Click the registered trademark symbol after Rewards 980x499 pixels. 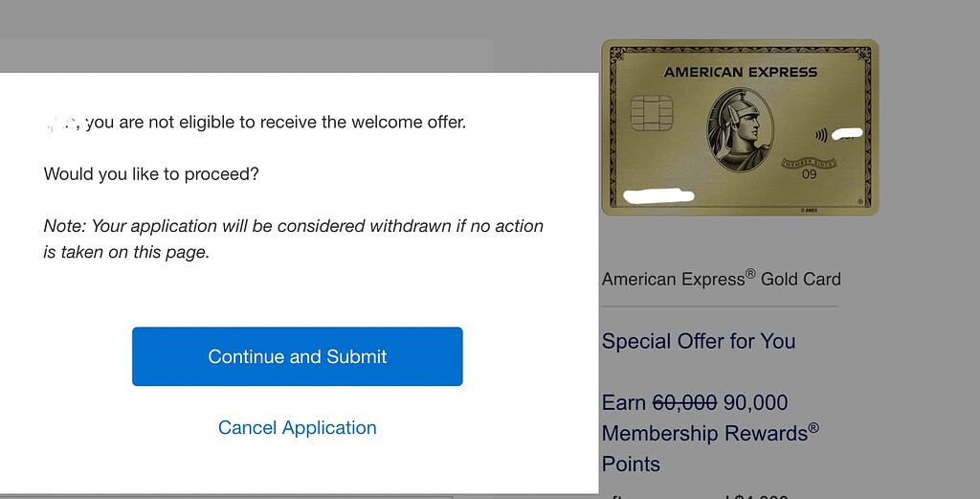[x=813, y=428]
